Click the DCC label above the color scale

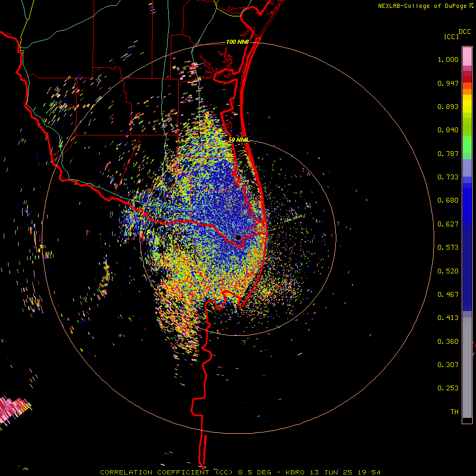[465, 32]
